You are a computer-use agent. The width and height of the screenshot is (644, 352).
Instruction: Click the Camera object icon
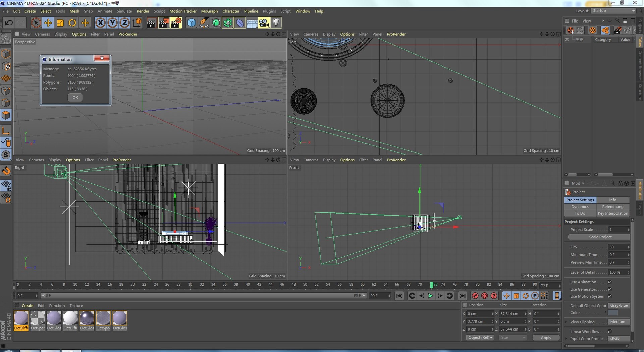click(264, 23)
